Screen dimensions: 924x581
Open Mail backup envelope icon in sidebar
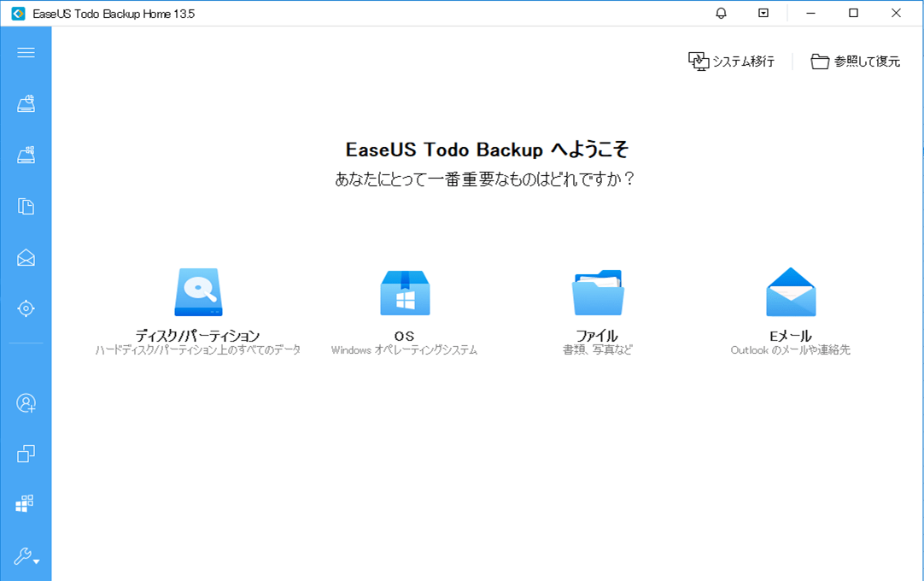(x=26, y=257)
